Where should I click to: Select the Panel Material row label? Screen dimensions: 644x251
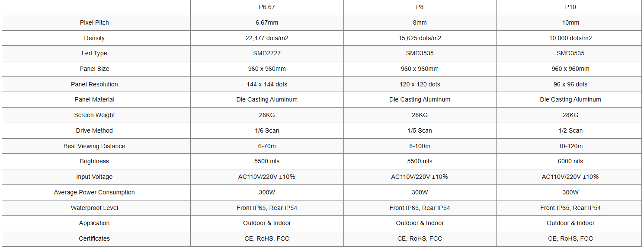[94, 99]
